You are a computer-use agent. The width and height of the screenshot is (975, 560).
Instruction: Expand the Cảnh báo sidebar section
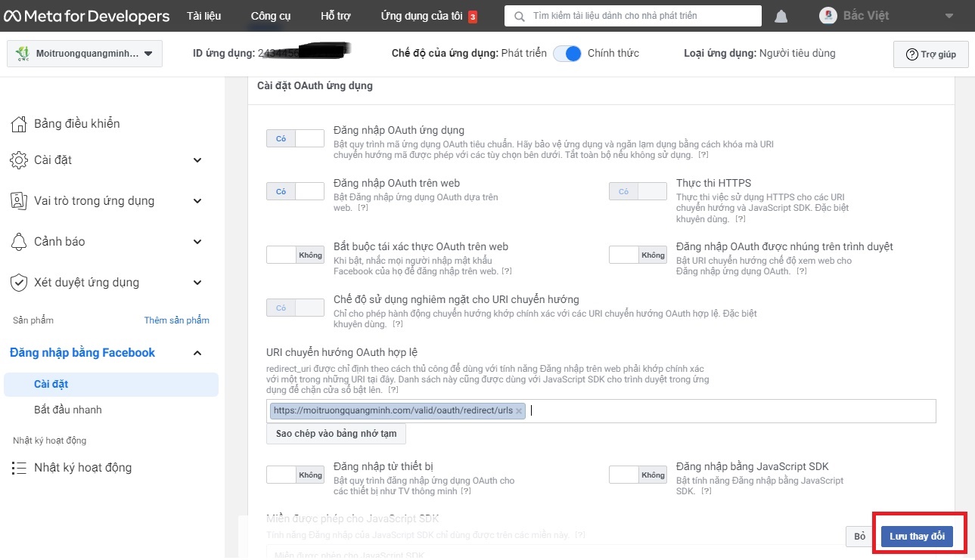(x=197, y=242)
